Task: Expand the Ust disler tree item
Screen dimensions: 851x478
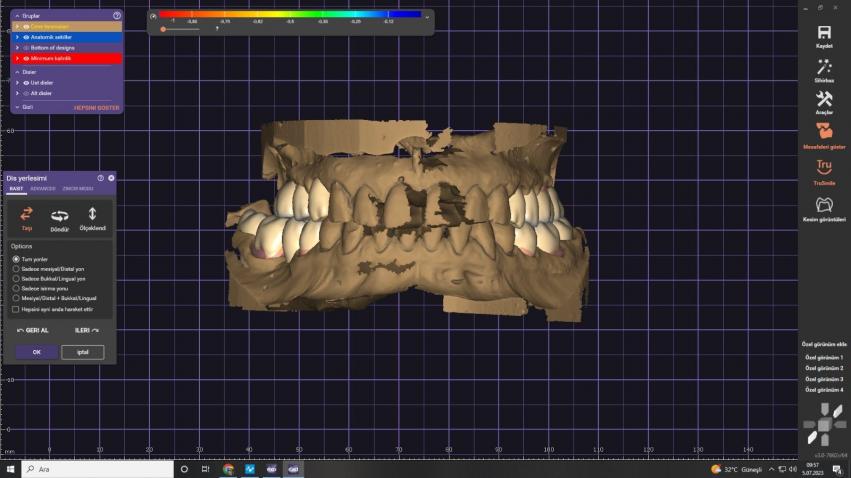Action: [17, 82]
